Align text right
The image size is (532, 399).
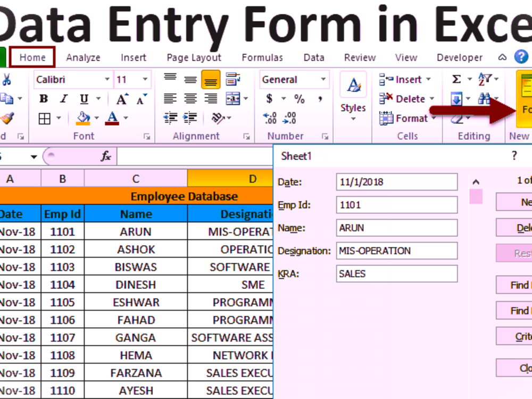point(211,99)
